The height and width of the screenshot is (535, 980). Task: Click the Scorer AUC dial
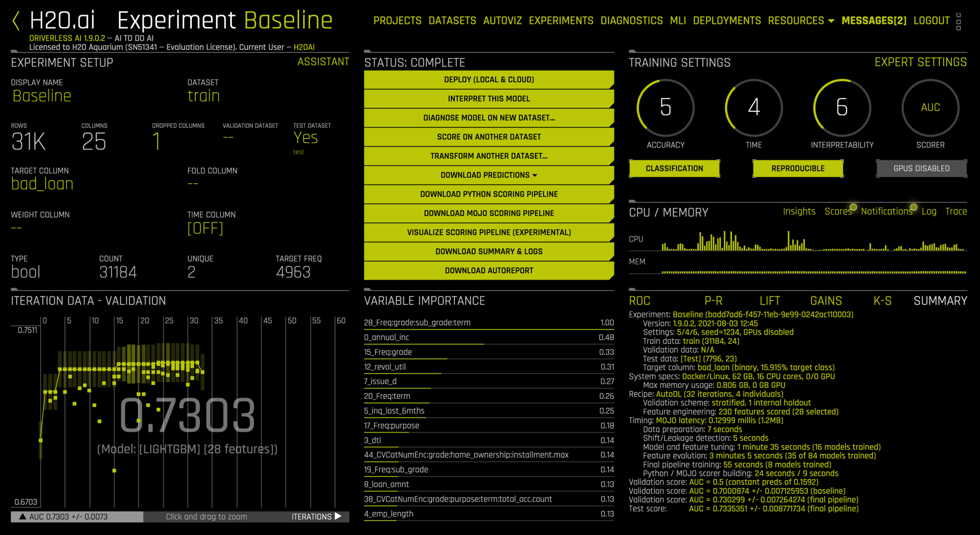[930, 108]
